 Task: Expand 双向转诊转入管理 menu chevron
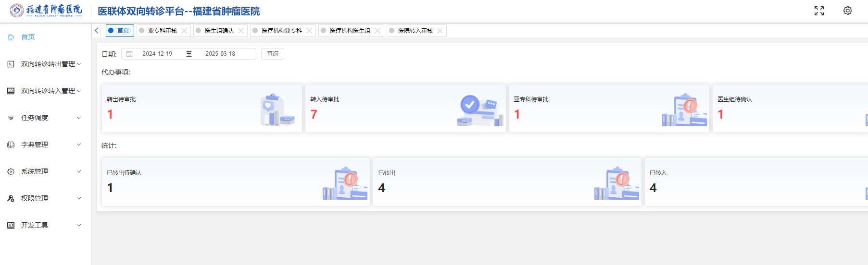(79, 91)
